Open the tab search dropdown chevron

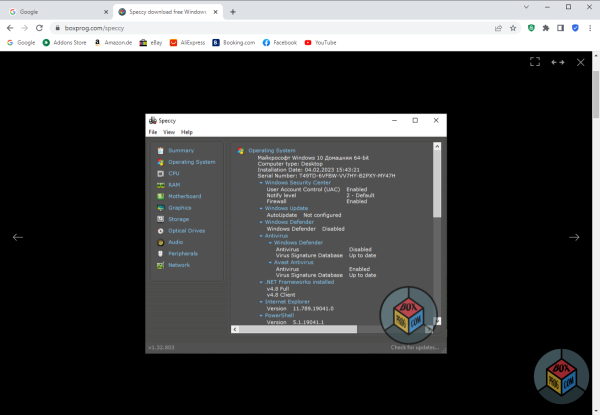click(526, 7)
